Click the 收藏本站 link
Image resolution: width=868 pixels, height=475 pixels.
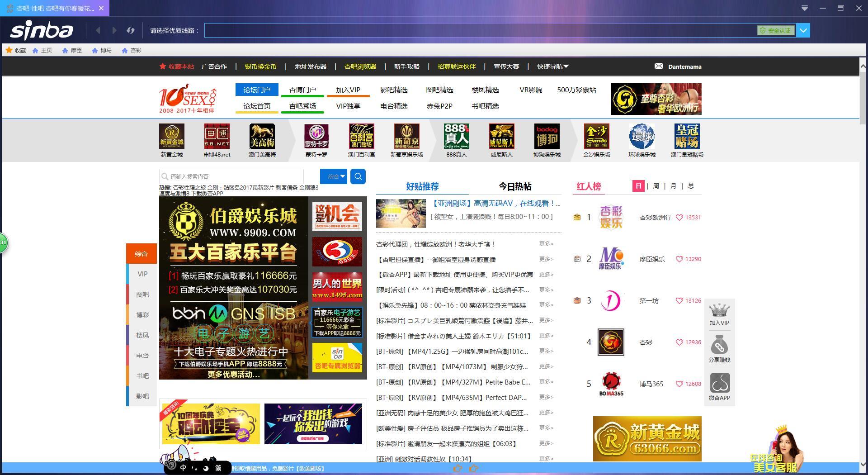177,66
